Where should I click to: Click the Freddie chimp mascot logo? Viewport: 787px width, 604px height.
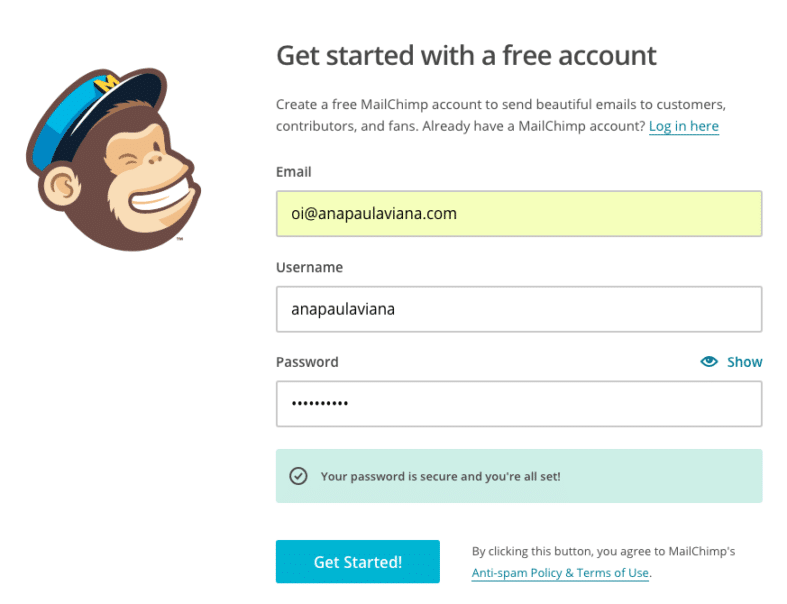tap(113, 160)
